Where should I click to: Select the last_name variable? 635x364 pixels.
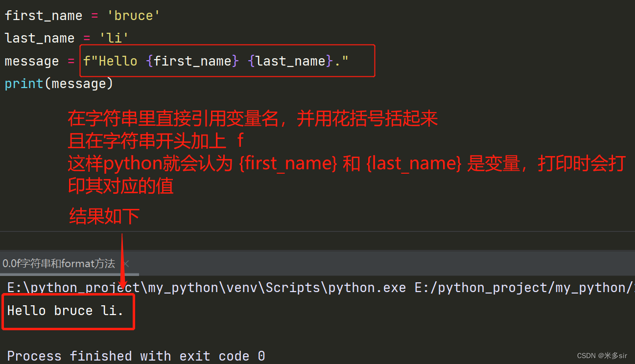coord(39,38)
